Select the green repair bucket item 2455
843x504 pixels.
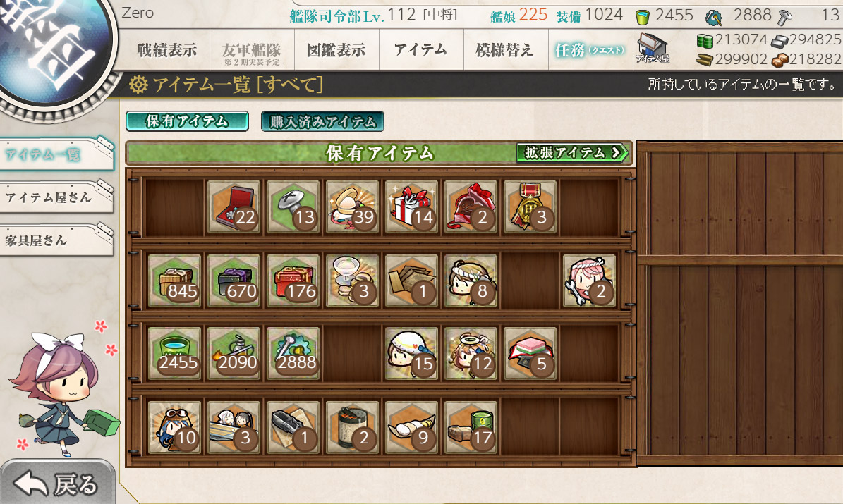pyautogui.click(x=175, y=354)
